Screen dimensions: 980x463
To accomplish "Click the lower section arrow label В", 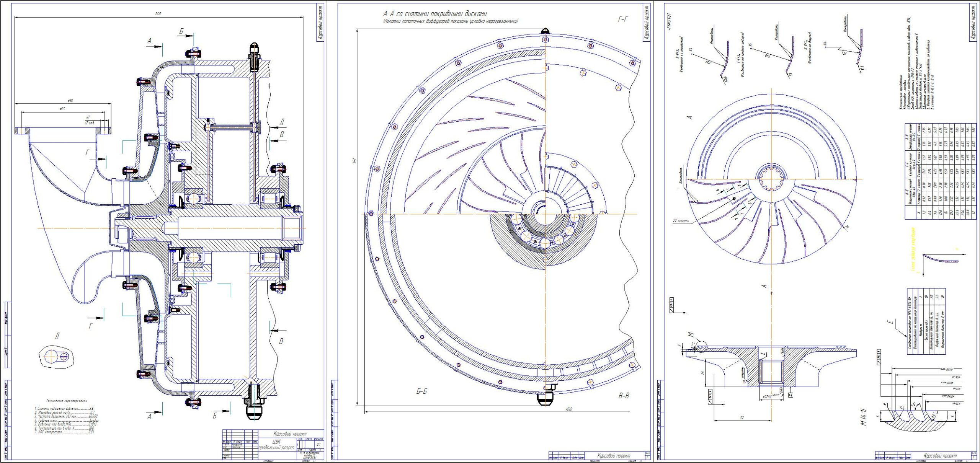I will click(x=281, y=341).
